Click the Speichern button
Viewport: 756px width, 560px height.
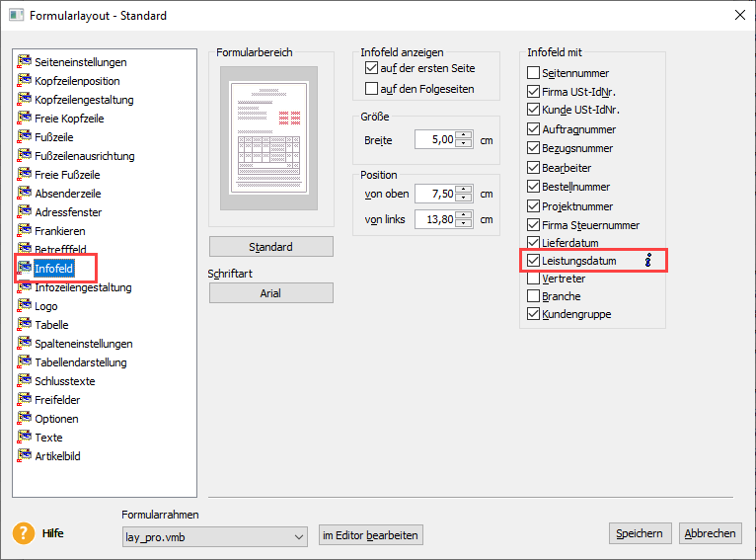point(640,533)
